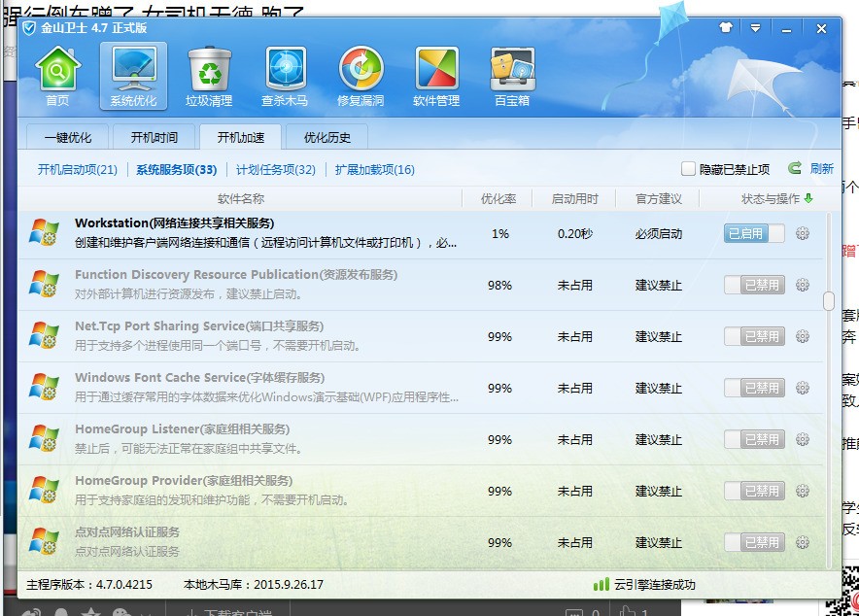859x616 pixels.
Task: Click the service list vertical scrollbar thumb
Action: [x=829, y=301]
